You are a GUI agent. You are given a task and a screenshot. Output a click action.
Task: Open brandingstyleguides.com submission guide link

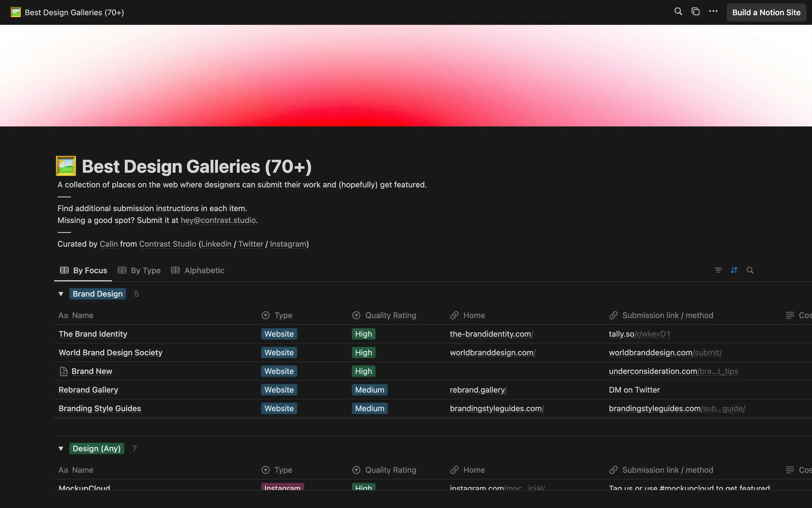click(x=677, y=408)
